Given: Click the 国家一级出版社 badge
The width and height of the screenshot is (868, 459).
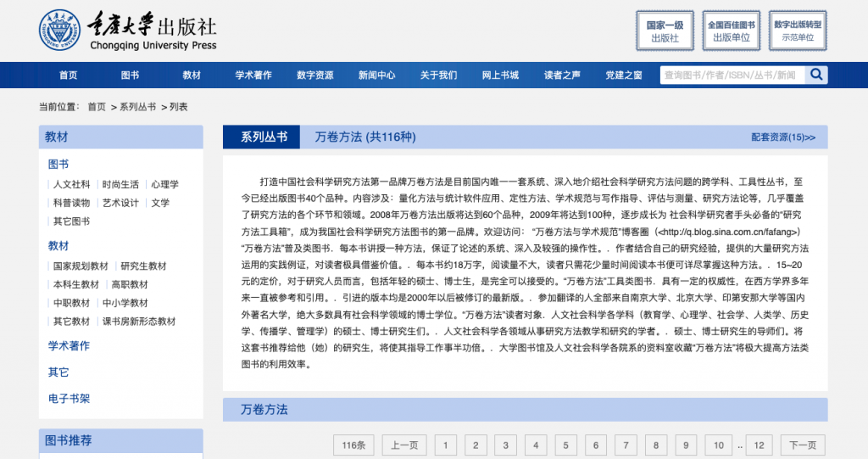Looking at the screenshot, I should [665, 31].
